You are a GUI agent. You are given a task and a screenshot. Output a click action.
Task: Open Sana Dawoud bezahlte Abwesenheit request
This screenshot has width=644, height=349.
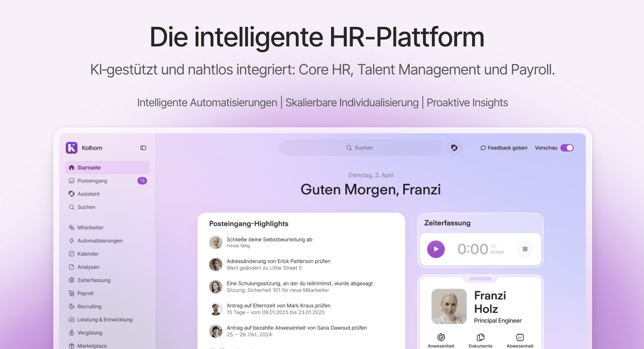(301, 331)
